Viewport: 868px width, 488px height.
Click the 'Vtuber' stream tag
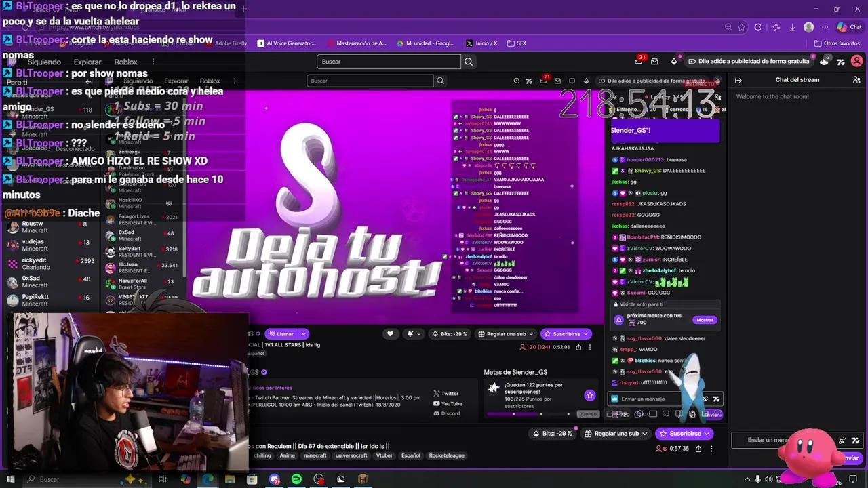point(384,455)
